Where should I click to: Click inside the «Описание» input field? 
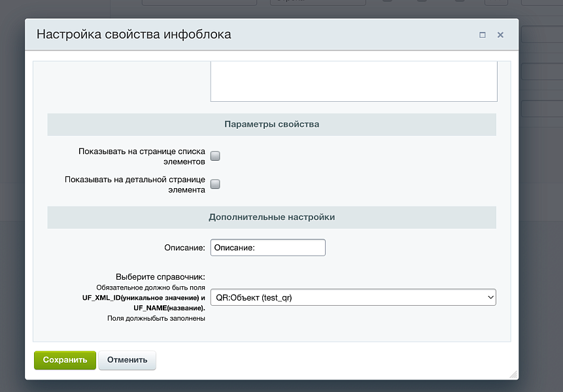click(267, 247)
